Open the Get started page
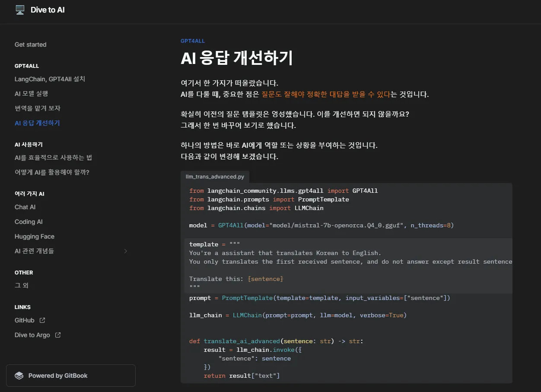 (30, 45)
